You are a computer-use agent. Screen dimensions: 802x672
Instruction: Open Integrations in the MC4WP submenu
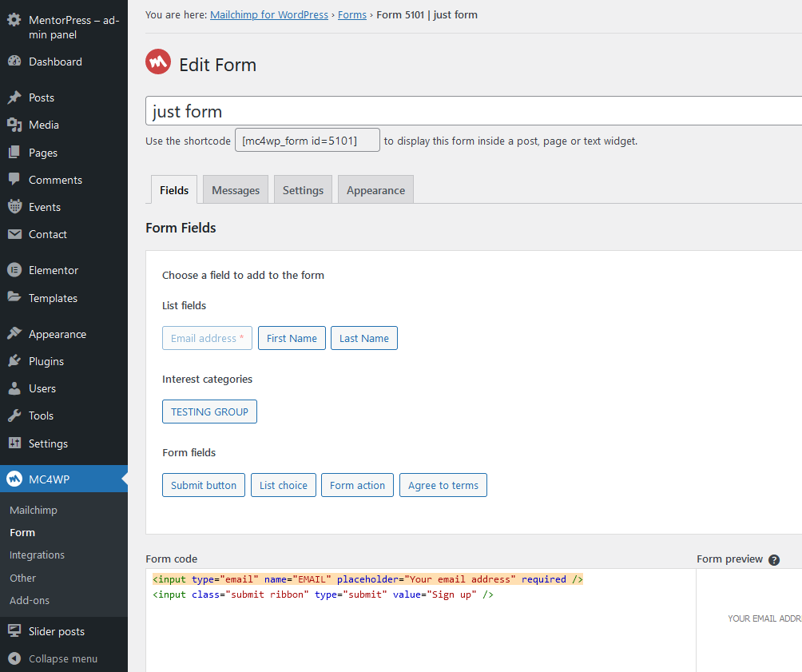37,555
